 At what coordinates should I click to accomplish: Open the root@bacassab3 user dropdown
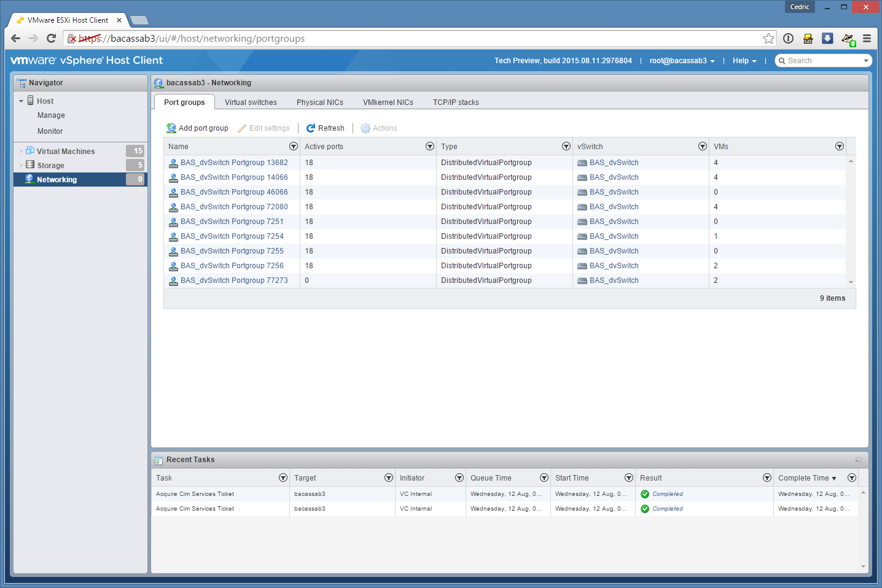coord(682,61)
